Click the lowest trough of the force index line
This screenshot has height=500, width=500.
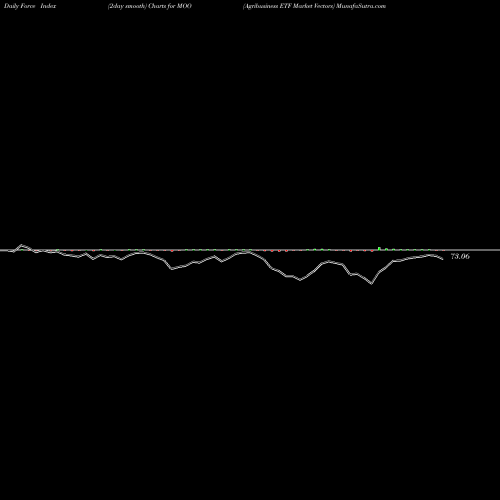[x=371, y=283]
